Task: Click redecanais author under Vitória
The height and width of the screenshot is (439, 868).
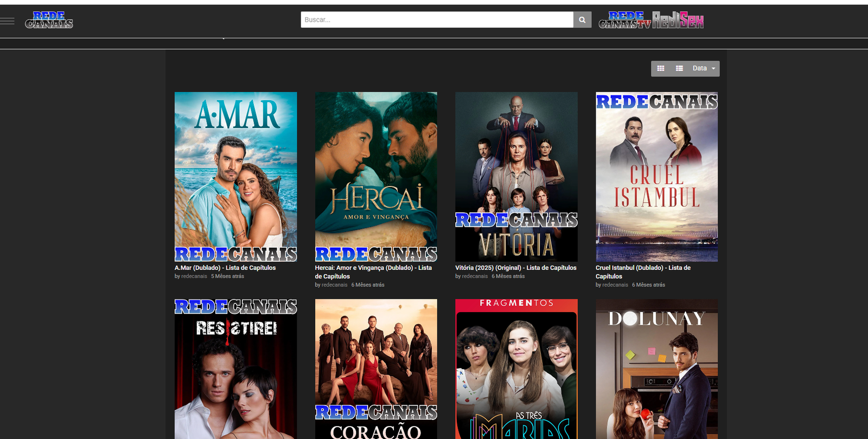Action: (x=475, y=276)
